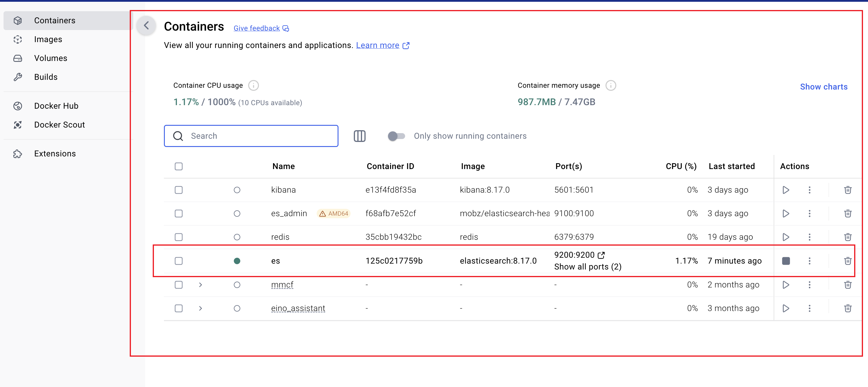Image resolution: width=868 pixels, height=387 pixels.
Task: Start the mmcf stack
Action: coord(785,285)
